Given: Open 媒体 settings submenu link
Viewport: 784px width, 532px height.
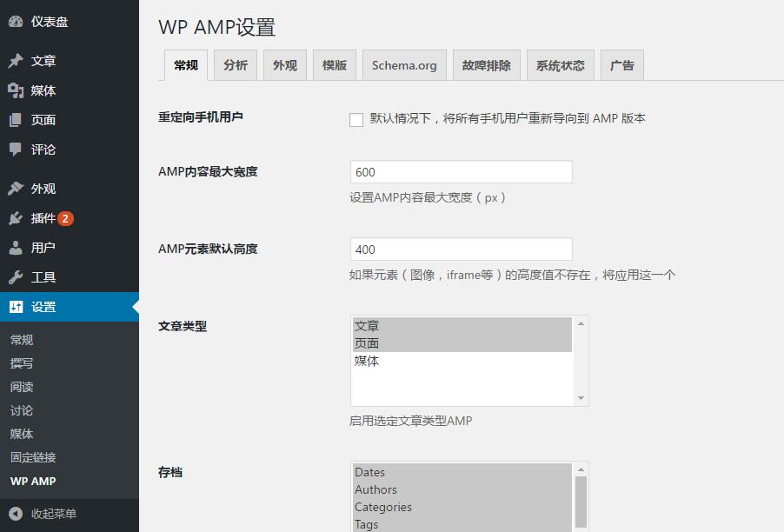Looking at the screenshot, I should (22, 434).
